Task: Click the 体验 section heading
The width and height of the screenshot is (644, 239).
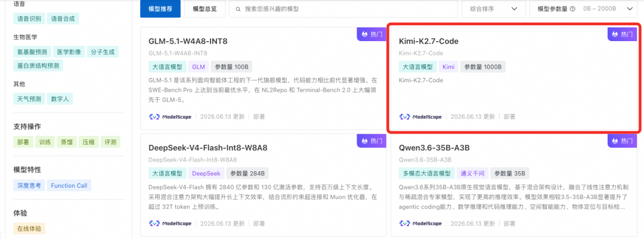Action: (x=20, y=213)
